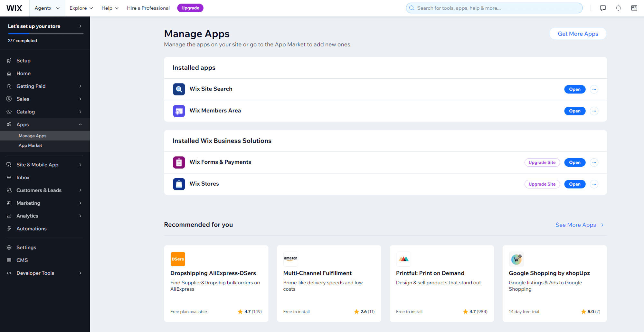The image size is (644, 332).
Task: Click Get More Apps button
Action: click(578, 34)
